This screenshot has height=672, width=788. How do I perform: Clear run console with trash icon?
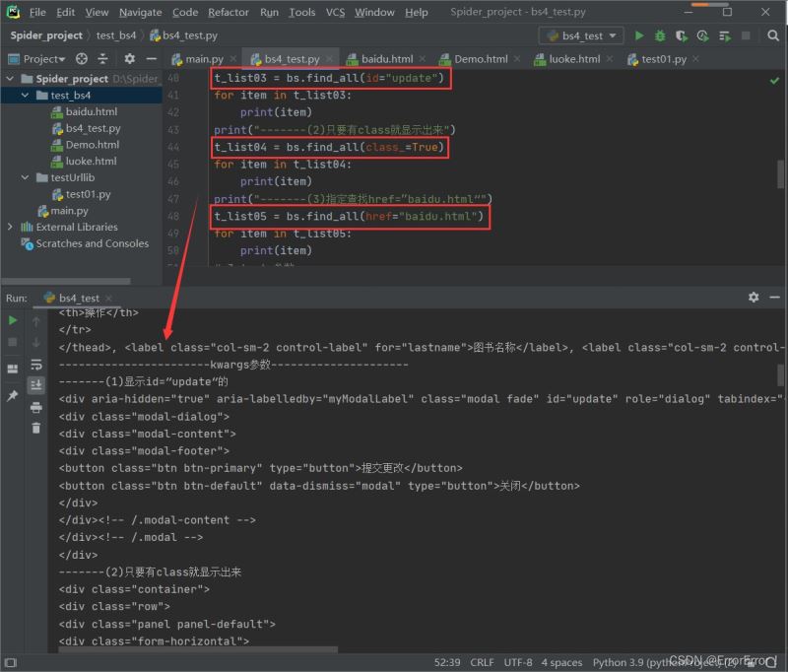[x=36, y=428]
